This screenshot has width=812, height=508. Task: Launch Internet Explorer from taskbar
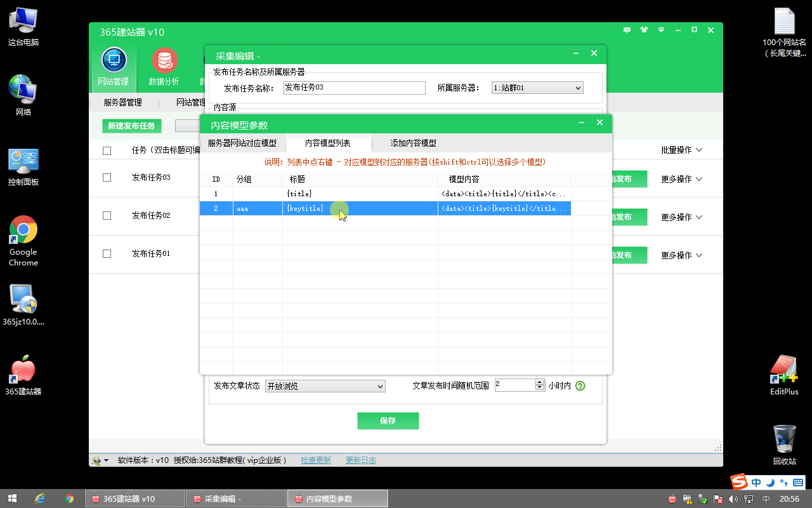40,498
